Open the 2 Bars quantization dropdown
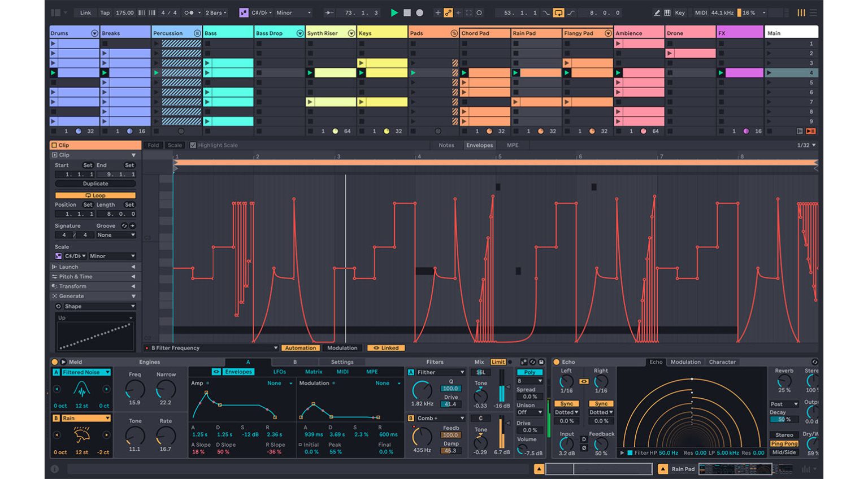 click(x=214, y=11)
